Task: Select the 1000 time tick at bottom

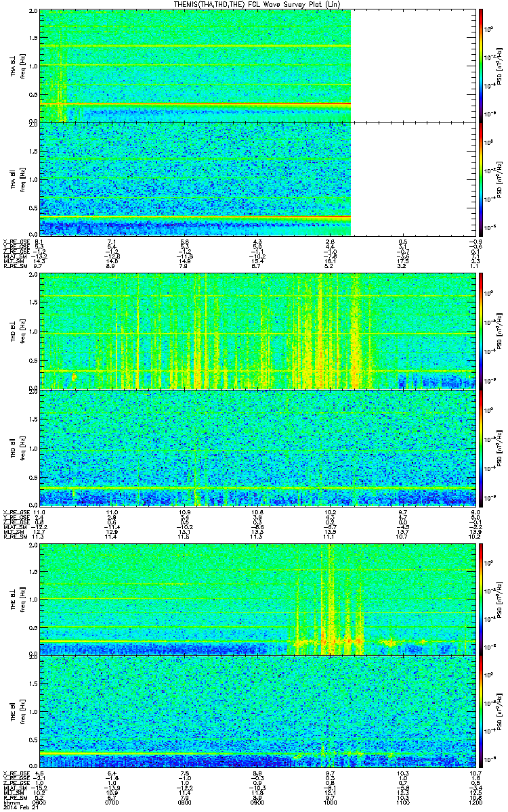Action: pos(330,802)
